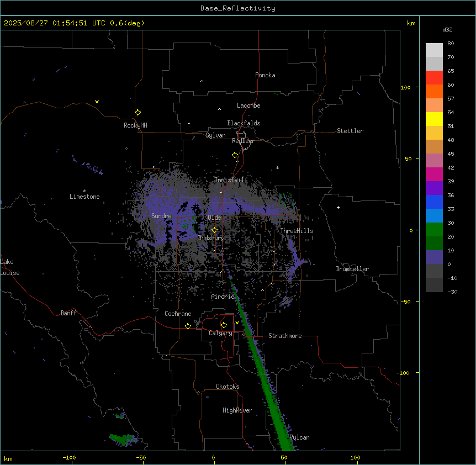Click the Okotoks label
The height and width of the screenshot is (465, 476).
pyautogui.click(x=228, y=387)
